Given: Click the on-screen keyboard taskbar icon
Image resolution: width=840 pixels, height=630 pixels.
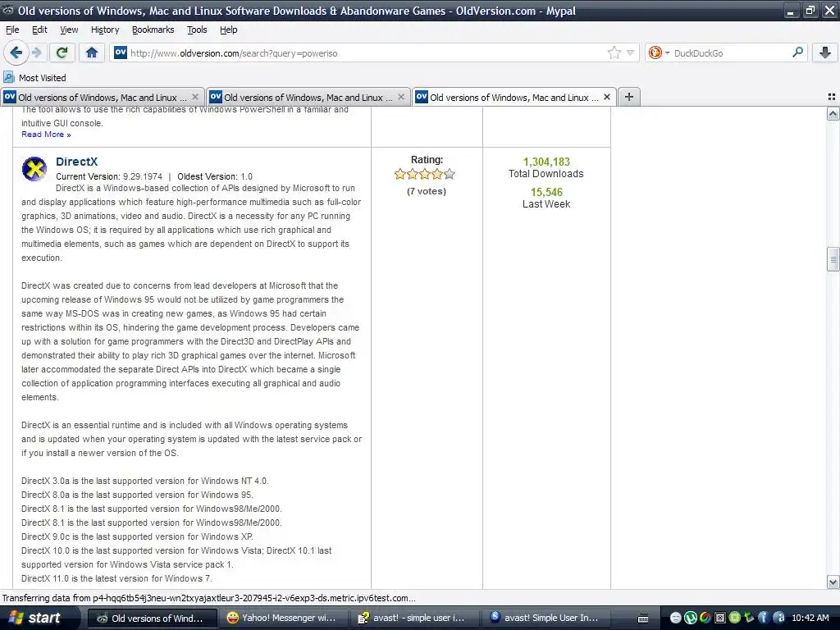Looking at the screenshot, I should (x=643, y=619).
